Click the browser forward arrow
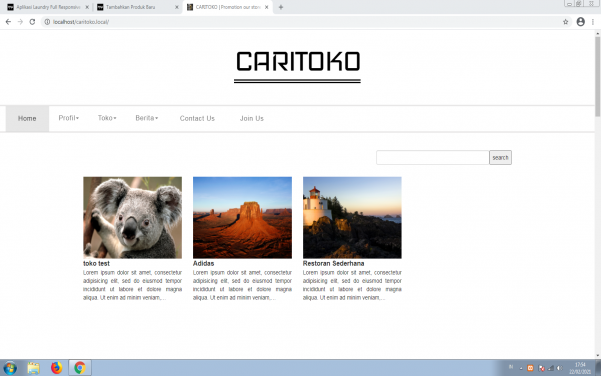 point(20,22)
